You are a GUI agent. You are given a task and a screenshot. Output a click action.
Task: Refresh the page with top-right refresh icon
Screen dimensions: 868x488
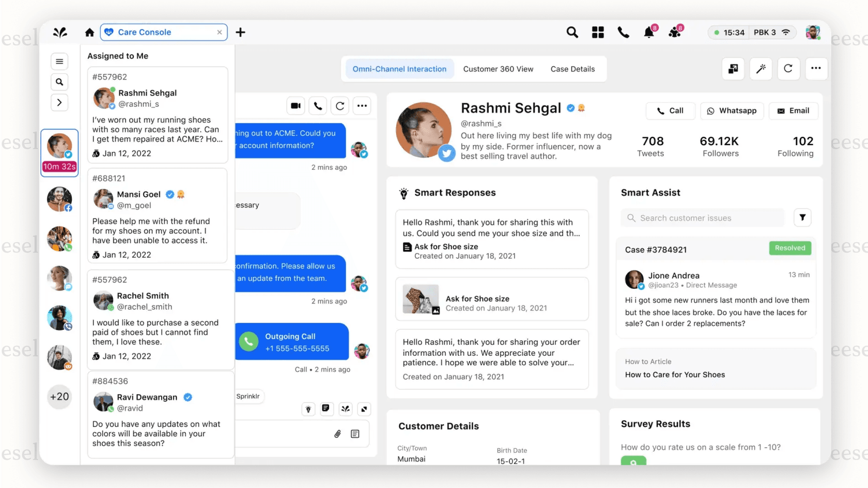tap(788, 69)
